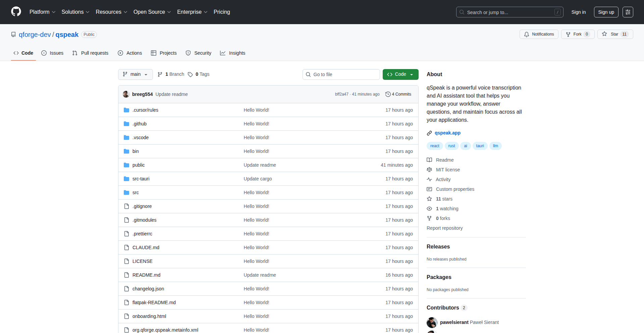Click the accessibility settings icon in header

pyautogui.click(x=628, y=12)
